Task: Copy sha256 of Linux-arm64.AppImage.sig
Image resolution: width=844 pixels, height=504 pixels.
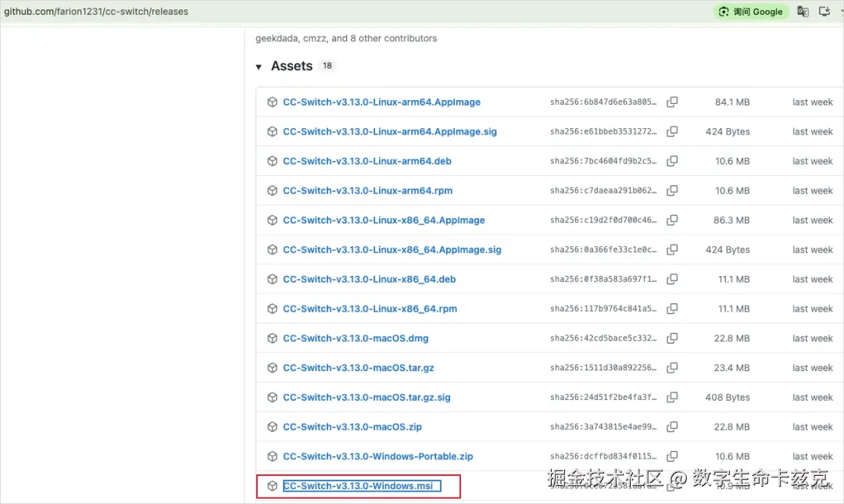Action: (672, 131)
